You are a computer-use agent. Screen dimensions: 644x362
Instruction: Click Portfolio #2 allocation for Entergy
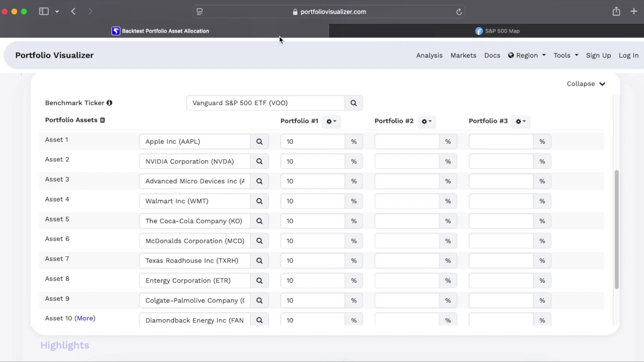(407, 281)
